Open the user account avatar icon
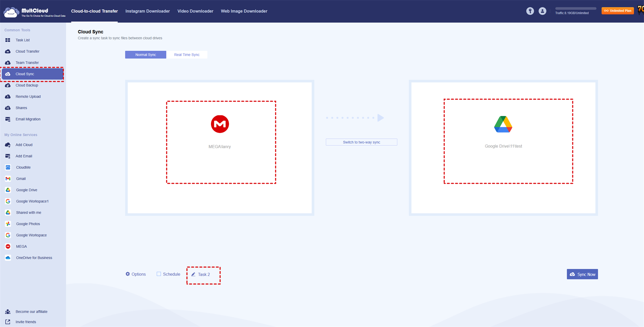Viewport: 644px width, 327px height. (x=542, y=11)
